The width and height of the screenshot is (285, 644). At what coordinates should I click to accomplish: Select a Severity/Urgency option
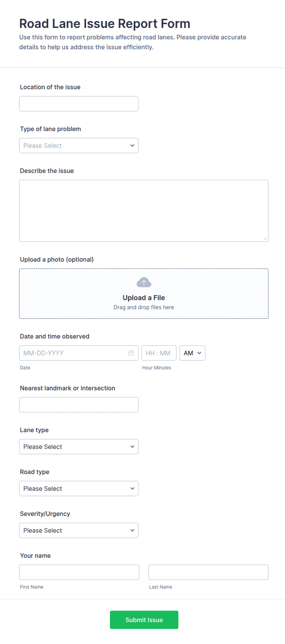[79, 530]
